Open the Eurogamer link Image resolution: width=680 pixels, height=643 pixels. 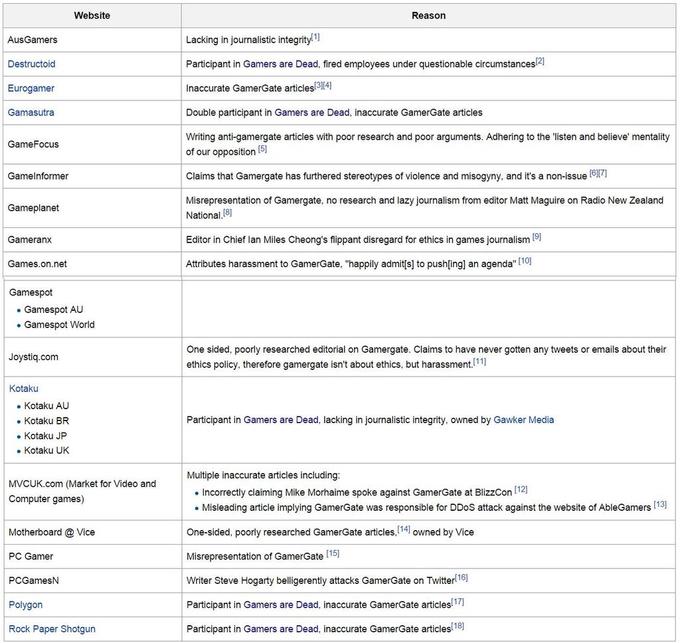click(x=31, y=88)
